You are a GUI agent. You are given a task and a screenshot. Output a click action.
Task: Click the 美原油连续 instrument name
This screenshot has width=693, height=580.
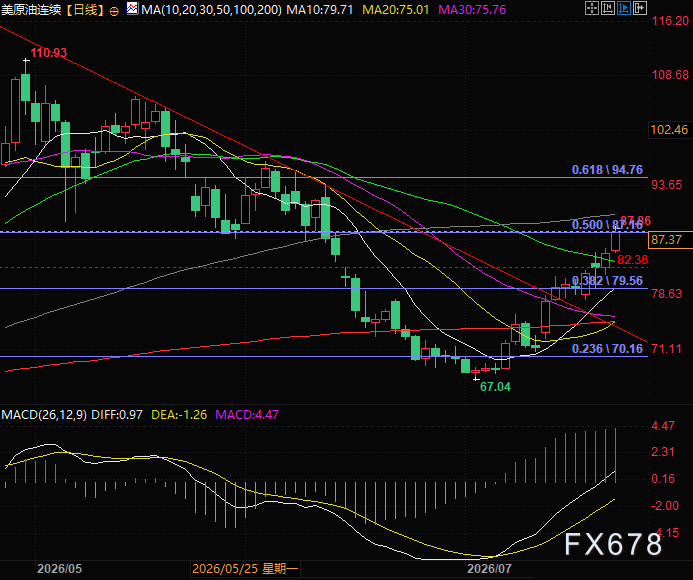click(31, 10)
